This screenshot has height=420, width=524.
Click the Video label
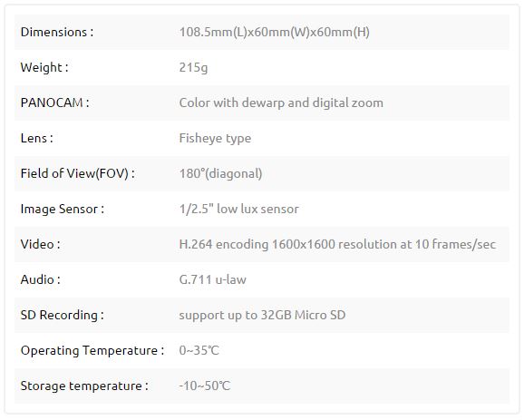pos(40,244)
